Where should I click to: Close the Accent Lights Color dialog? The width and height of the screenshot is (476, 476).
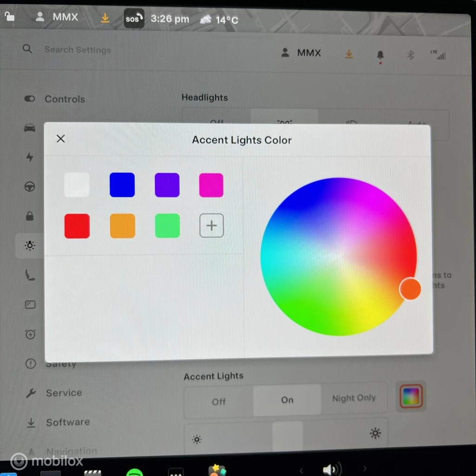coord(60,139)
